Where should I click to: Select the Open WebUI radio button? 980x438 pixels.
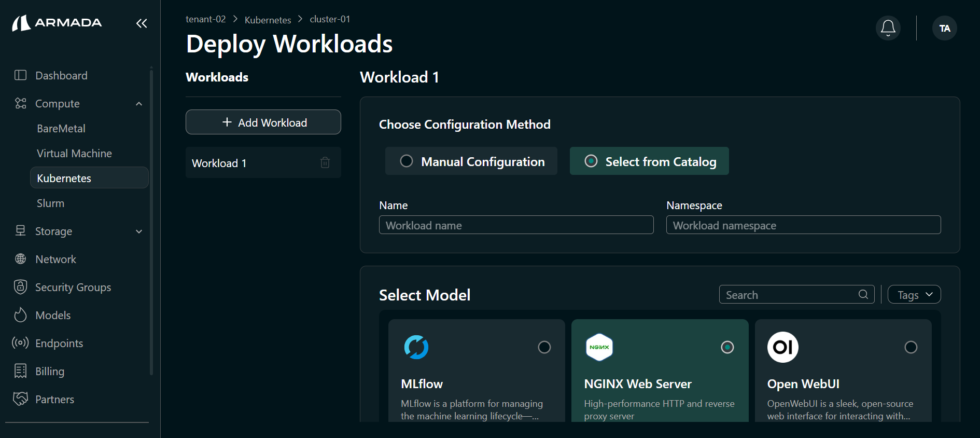[x=911, y=347]
